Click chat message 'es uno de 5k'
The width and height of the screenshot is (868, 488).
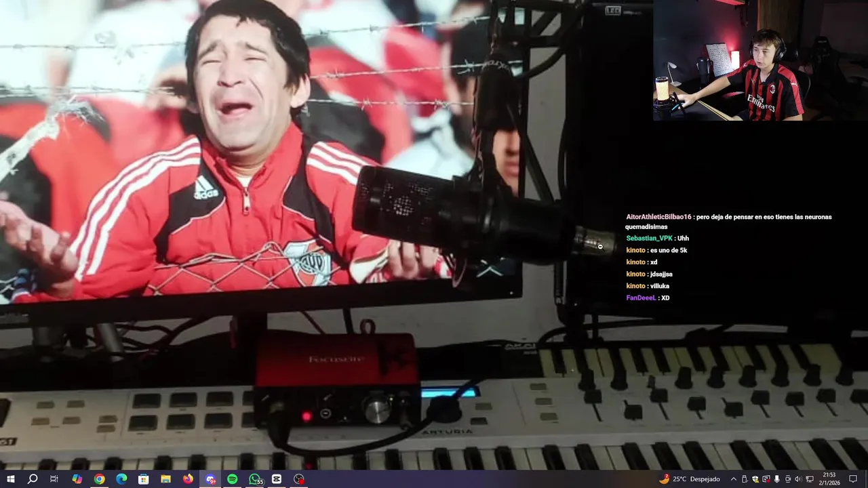[x=669, y=250]
